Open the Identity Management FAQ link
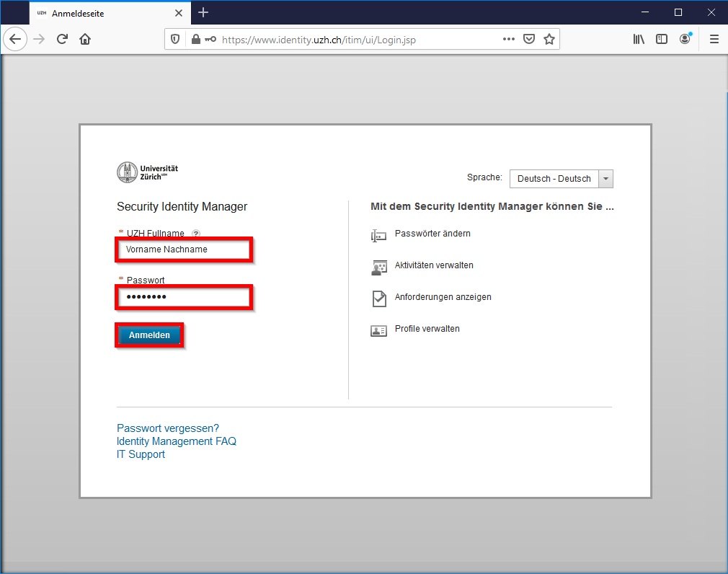Image resolution: width=728 pixels, height=574 pixels. (177, 441)
